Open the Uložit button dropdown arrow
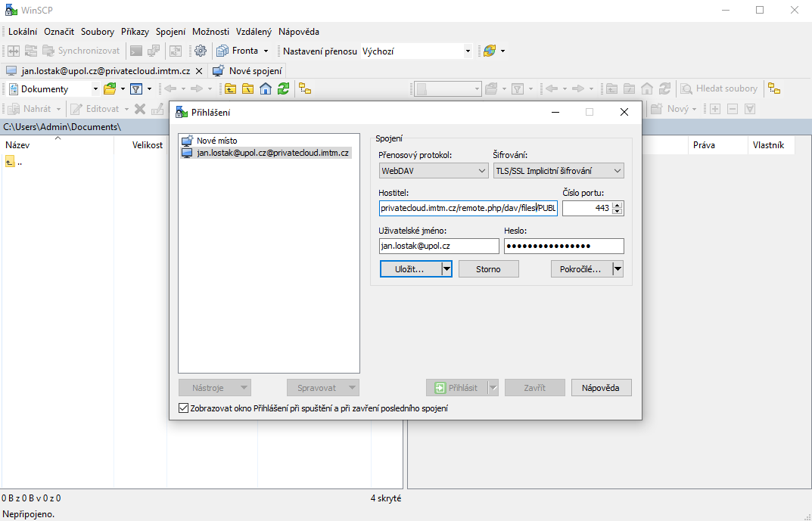This screenshot has height=521, width=812. tap(446, 269)
